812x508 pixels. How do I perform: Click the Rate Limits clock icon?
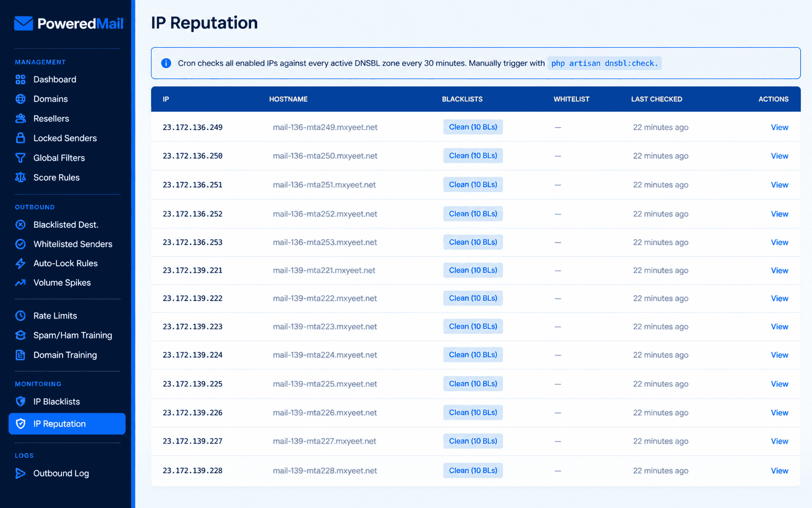(x=20, y=315)
